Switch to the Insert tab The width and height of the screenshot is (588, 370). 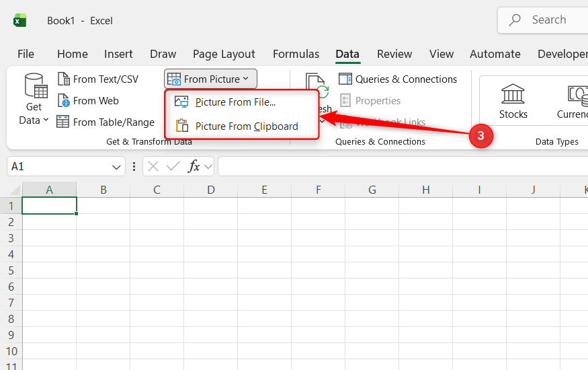click(x=118, y=54)
